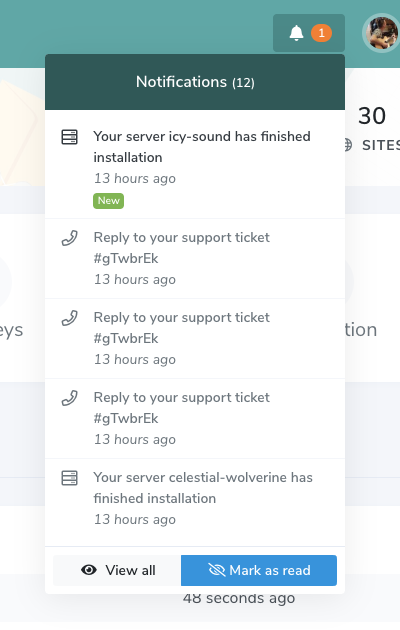Click server icon beside icy-sound notification
This screenshot has width=400, height=630.
click(69, 137)
